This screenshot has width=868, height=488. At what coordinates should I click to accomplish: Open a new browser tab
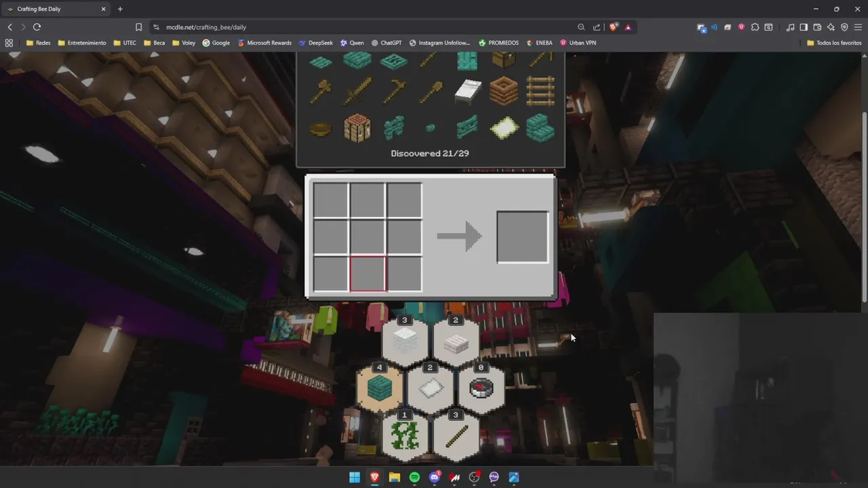point(120,9)
